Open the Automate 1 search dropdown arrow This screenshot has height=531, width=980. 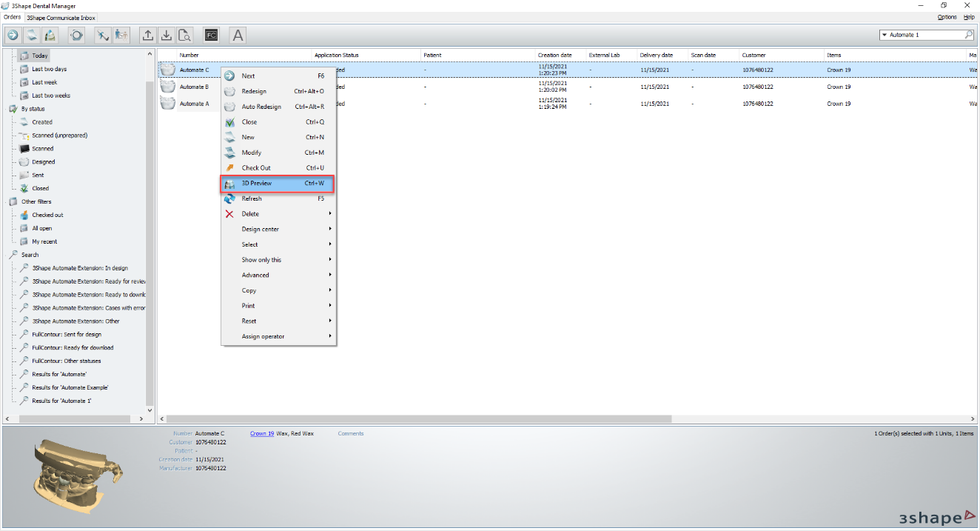click(x=885, y=34)
